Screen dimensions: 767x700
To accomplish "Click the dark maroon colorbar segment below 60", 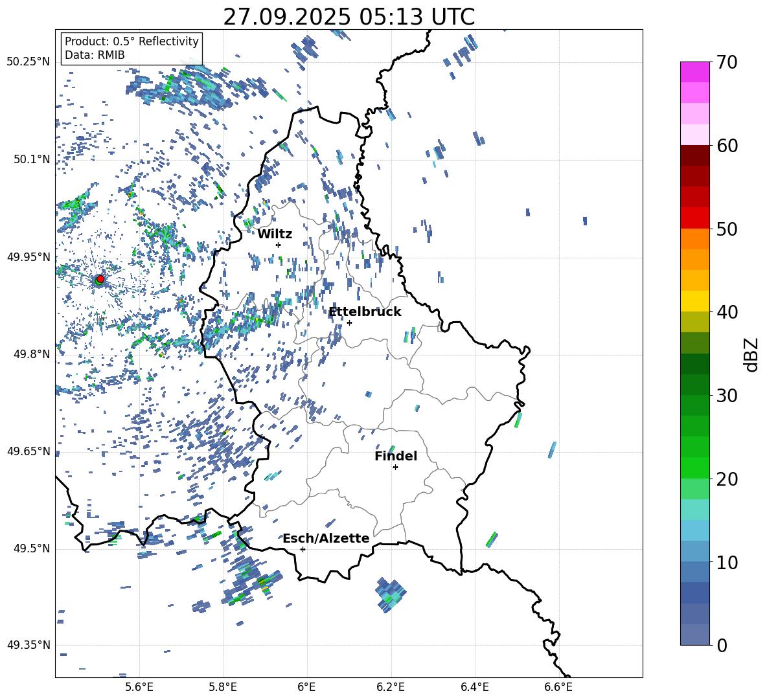I will point(695,155).
